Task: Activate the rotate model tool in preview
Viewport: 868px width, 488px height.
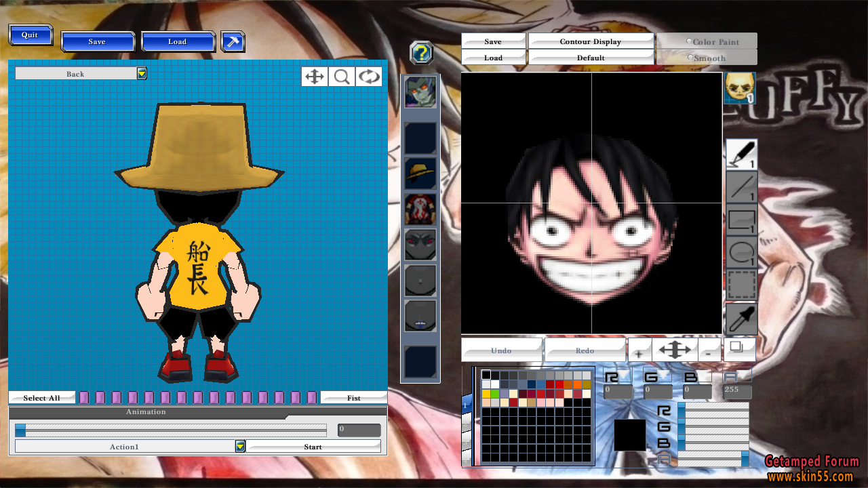Action: 369,77
